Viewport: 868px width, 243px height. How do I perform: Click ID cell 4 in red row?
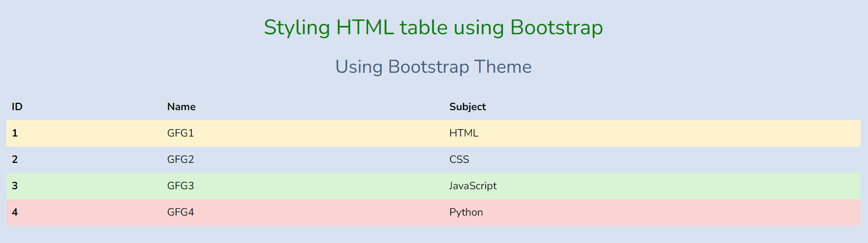tap(84, 212)
